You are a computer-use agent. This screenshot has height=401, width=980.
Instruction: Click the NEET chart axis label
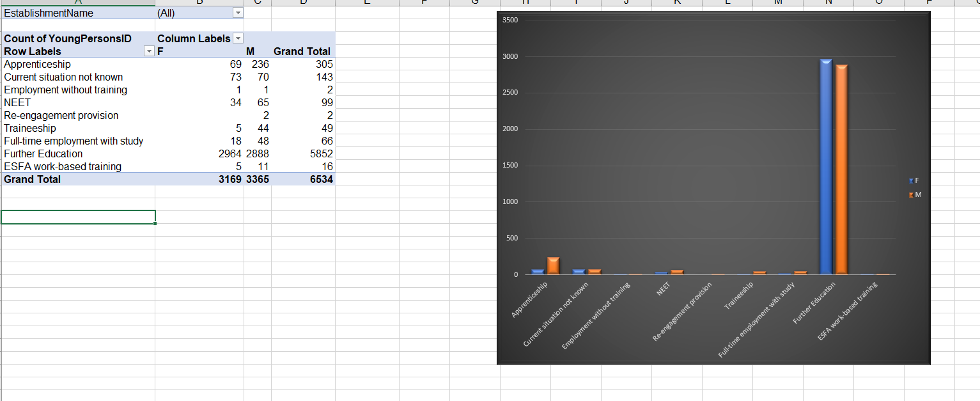663,289
